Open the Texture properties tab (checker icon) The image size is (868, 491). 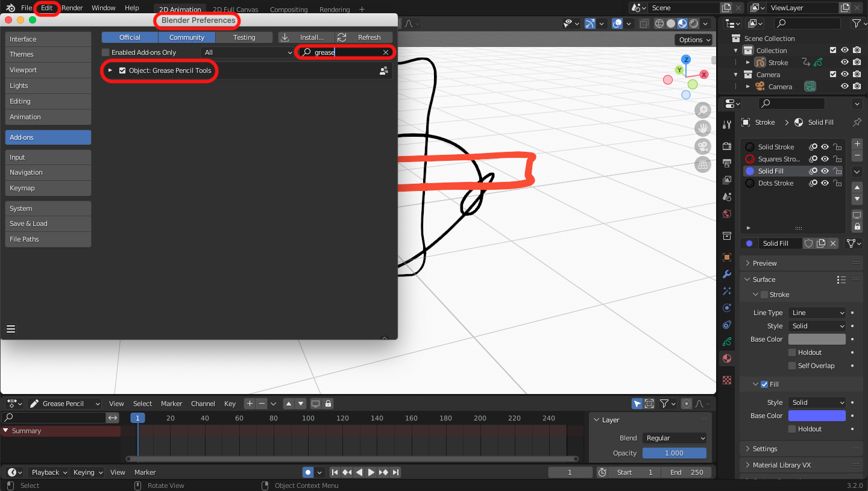tap(727, 380)
